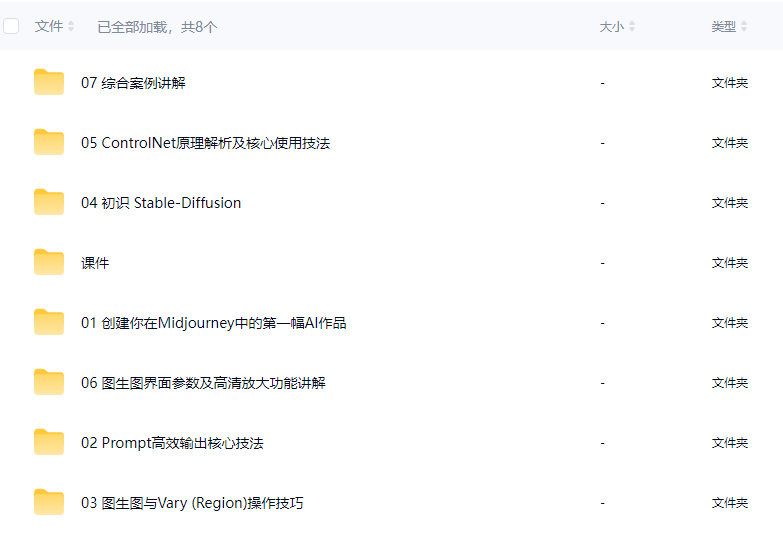Sort the list by 类型 column arrows
This screenshot has width=783, height=537.
click(744, 27)
